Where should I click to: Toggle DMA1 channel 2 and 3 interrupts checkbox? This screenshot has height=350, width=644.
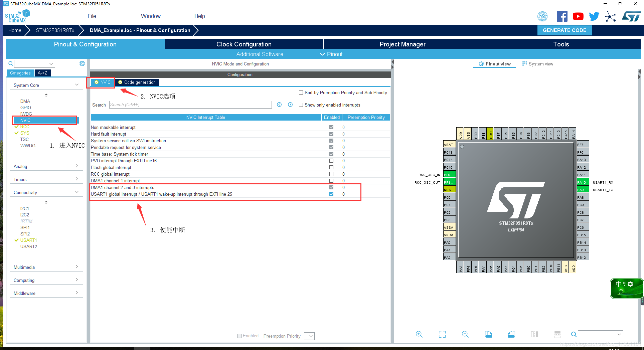tap(331, 187)
